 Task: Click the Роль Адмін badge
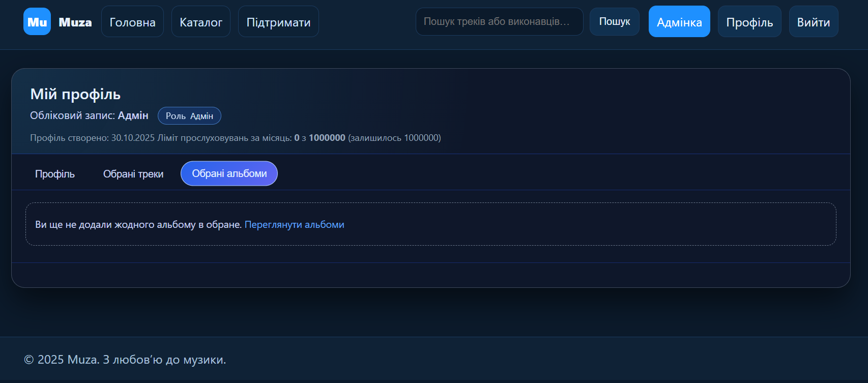click(189, 116)
